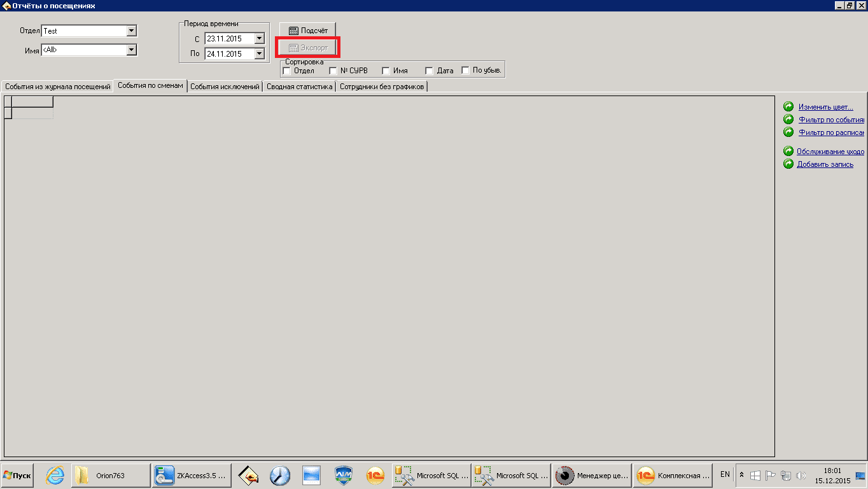Open the События исключений tab
Screen dimensions: 868x489
[225, 87]
